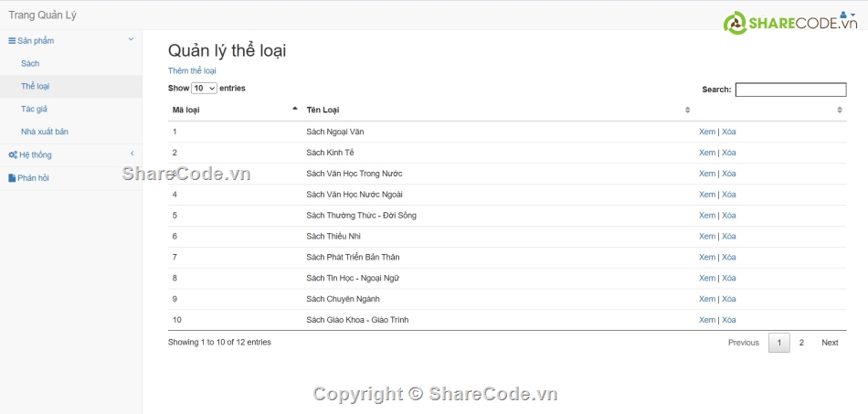Screen dimensions: 868x414
Task: Click the Sản phẩm list icon
Action: (x=12, y=41)
